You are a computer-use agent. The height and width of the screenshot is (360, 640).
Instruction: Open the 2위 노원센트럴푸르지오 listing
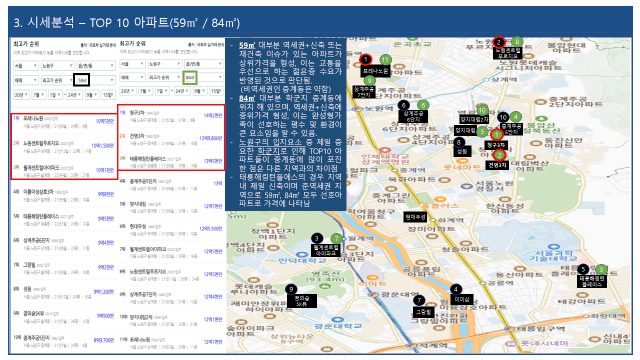point(64,147)
